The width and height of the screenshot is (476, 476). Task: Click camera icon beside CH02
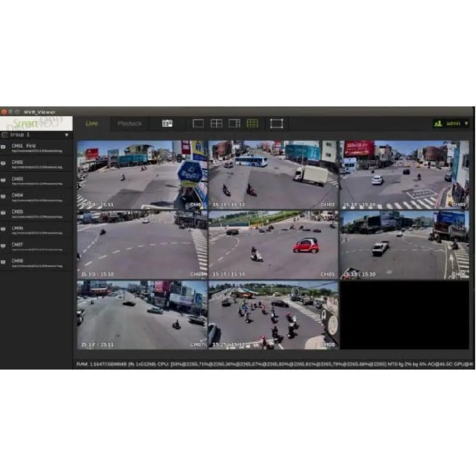[x=3, y=163]
